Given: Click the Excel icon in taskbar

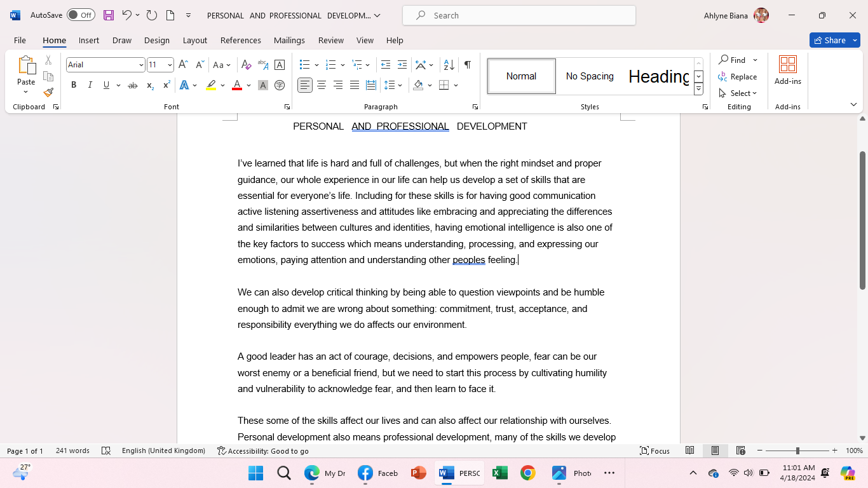Looking at the screenshot, I should [x=500, y=473].
